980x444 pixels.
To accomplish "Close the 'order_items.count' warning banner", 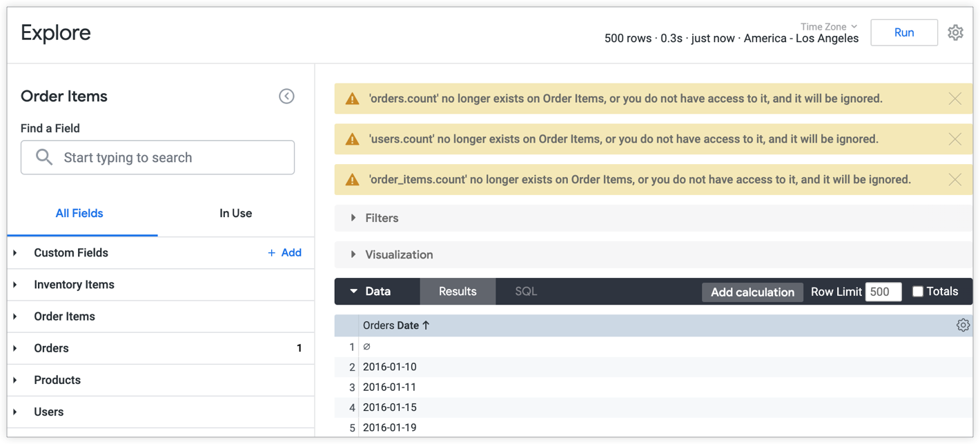I will pyautogui.click(x=954, y=179).
